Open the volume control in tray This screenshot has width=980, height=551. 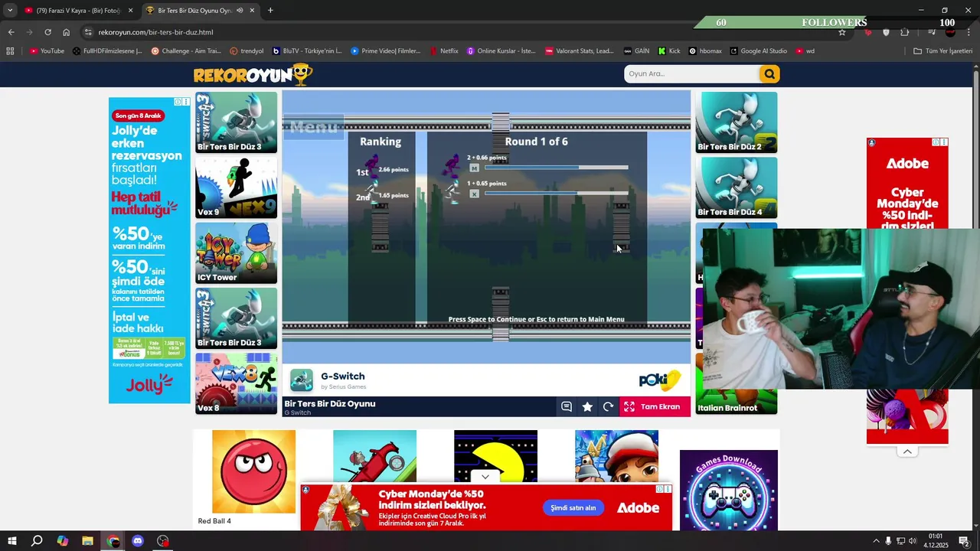tap(912, 541)
